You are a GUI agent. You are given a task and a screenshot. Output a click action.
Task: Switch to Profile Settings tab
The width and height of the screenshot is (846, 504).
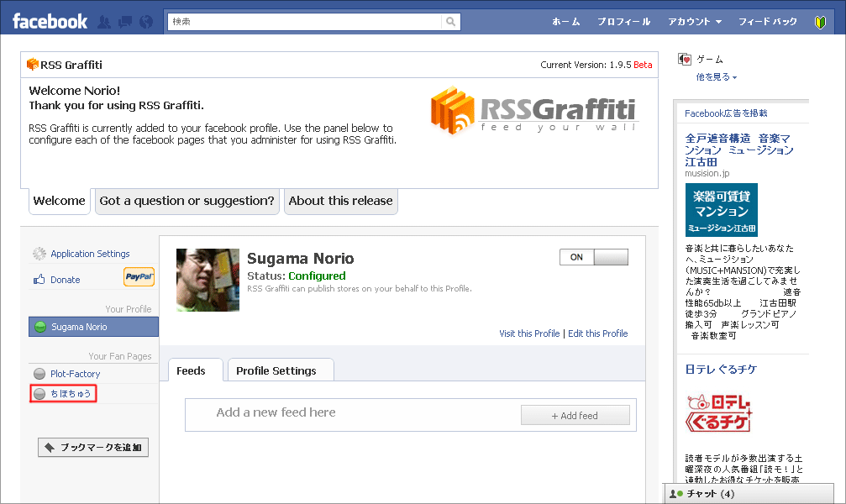[x=281, y=370]
